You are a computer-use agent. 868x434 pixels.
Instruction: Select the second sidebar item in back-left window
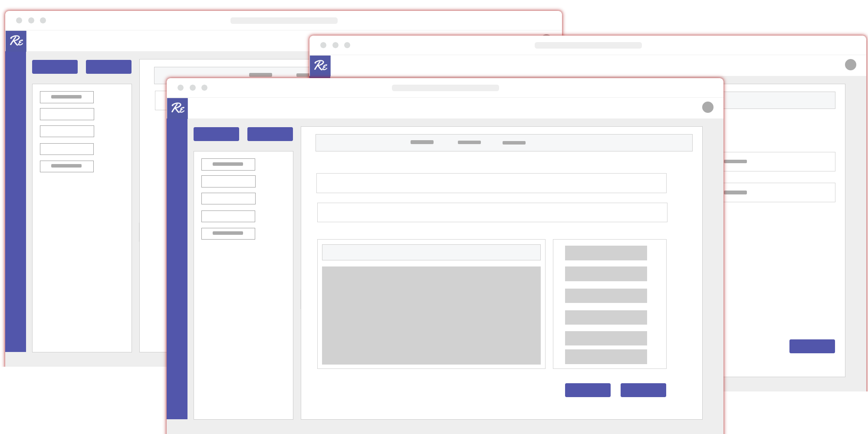(x=67, y=114)
